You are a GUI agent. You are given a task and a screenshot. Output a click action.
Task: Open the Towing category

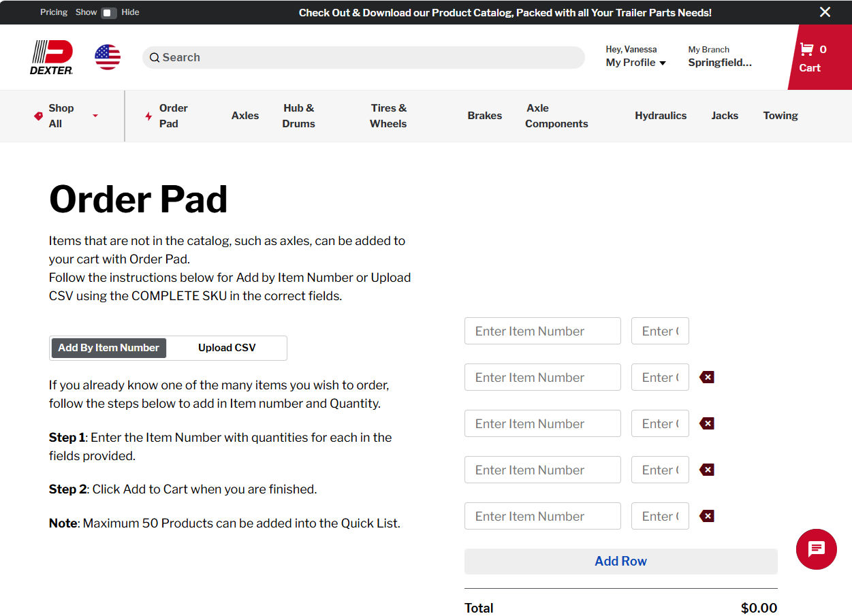780,116
